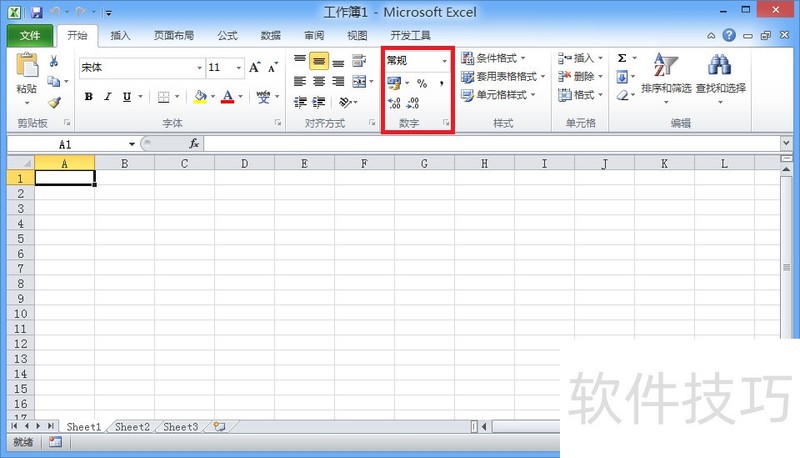Click the Save icon in quick access toolbar
The height and width of the screenshot is (458, 800).
[37, 12]
